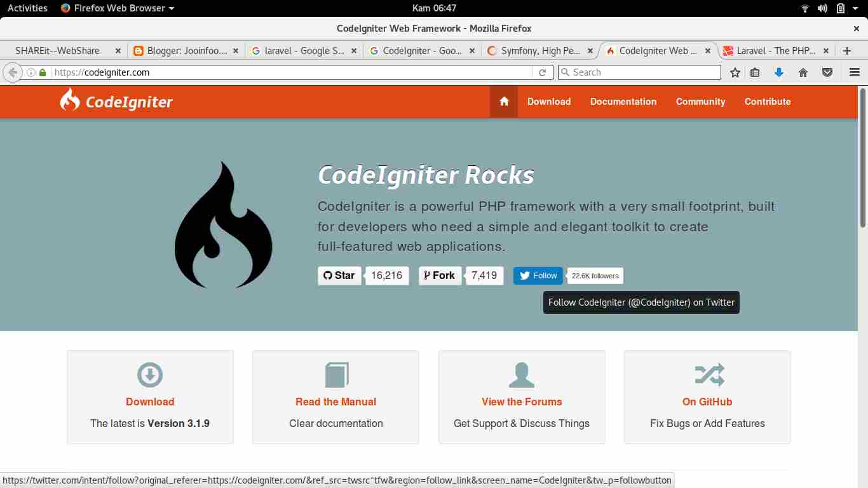Open the Documentation menu item
The image size is (868, 488).
[623, 102]
